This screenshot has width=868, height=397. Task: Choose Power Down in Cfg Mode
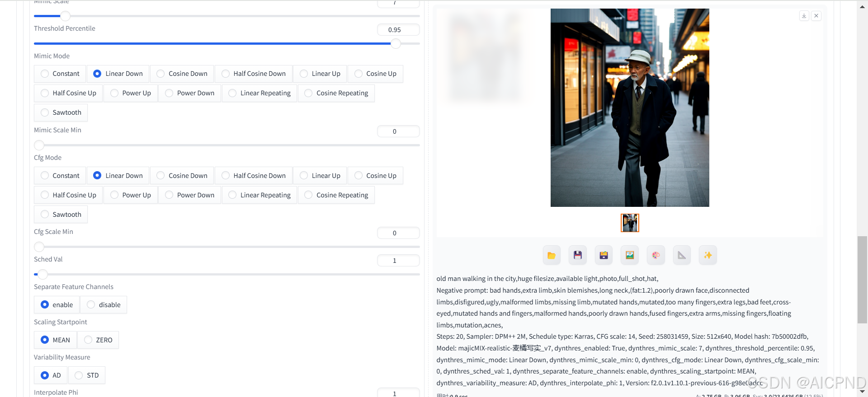click(x=190, y=195)
